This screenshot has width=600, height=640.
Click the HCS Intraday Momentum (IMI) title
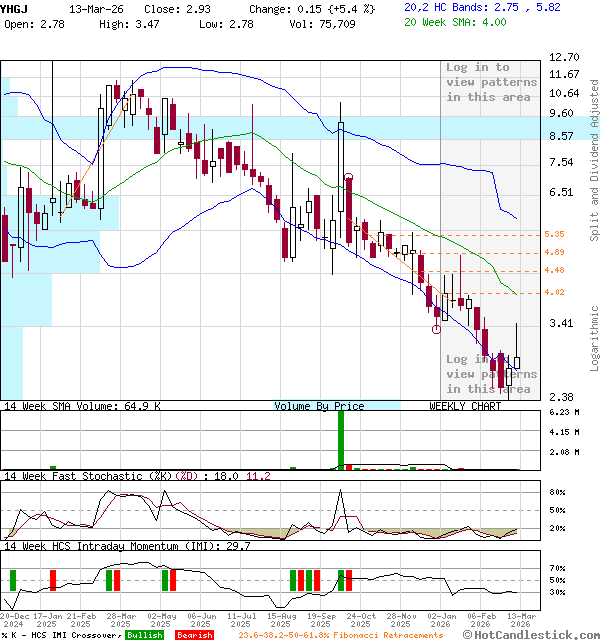click(127, 546)
